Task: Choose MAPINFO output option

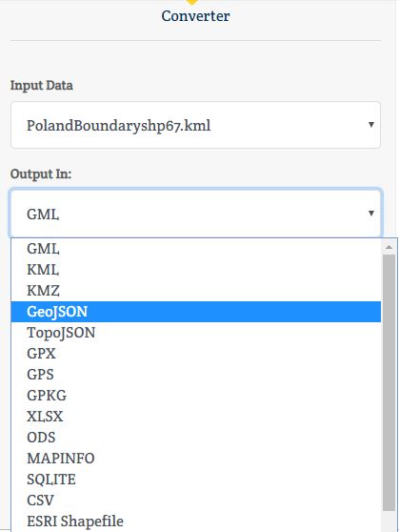Action: [x=196, y=459]
